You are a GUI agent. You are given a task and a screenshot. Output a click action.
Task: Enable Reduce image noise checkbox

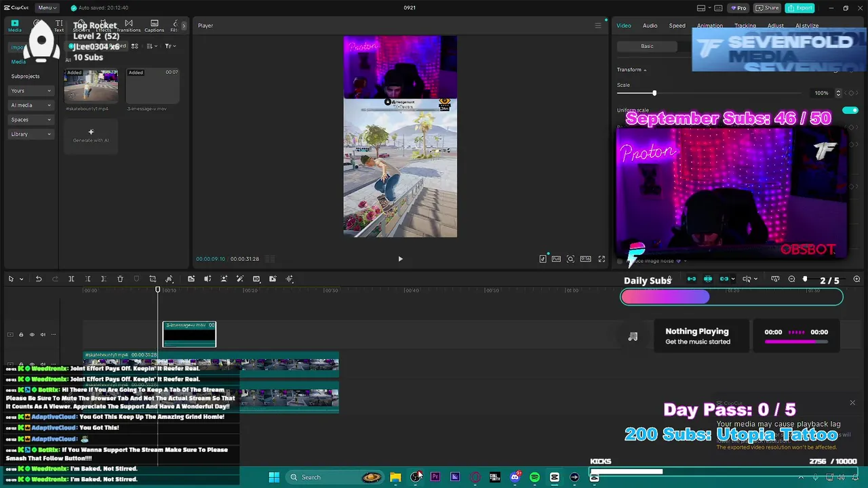tap(620, 261)
